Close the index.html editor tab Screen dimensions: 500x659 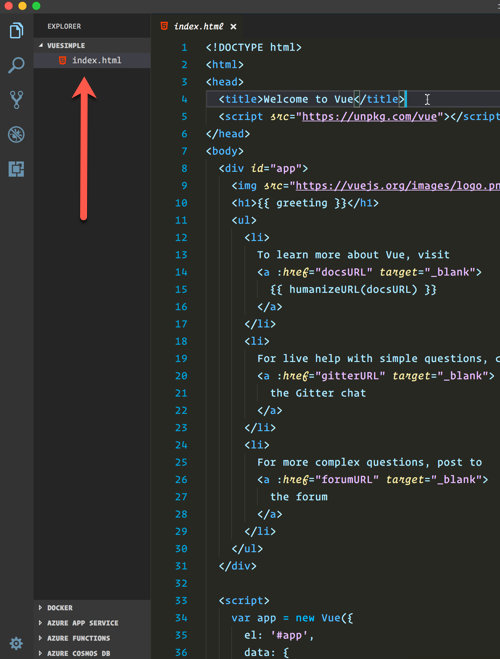tap(233, 26)
